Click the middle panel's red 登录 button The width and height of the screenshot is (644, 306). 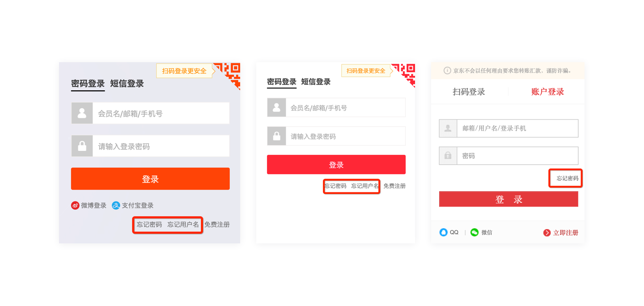point(336,165)
